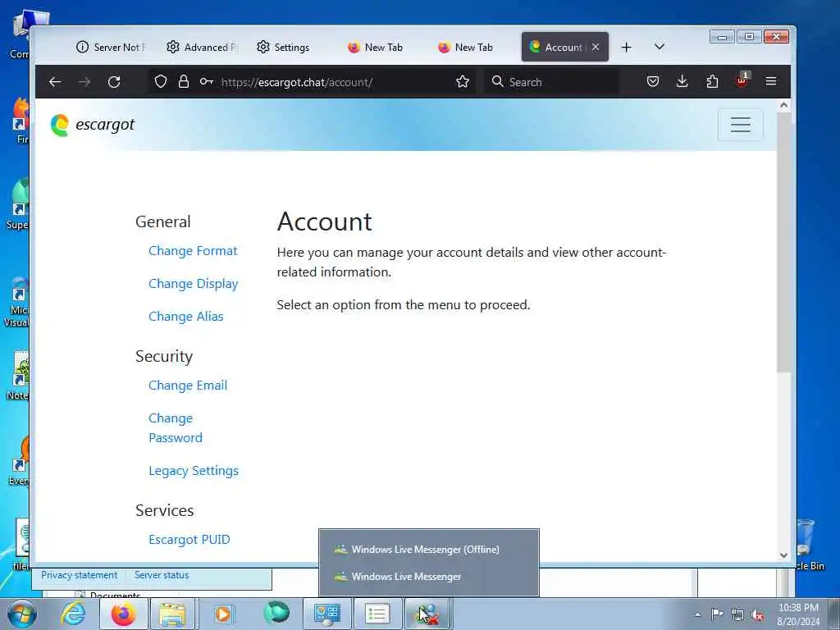Open the Change Alias link

[x=186, y=316]
